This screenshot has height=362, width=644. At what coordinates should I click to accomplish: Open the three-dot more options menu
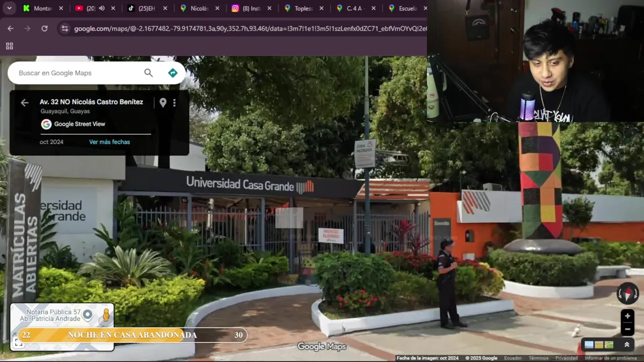(x=175, y=103)
